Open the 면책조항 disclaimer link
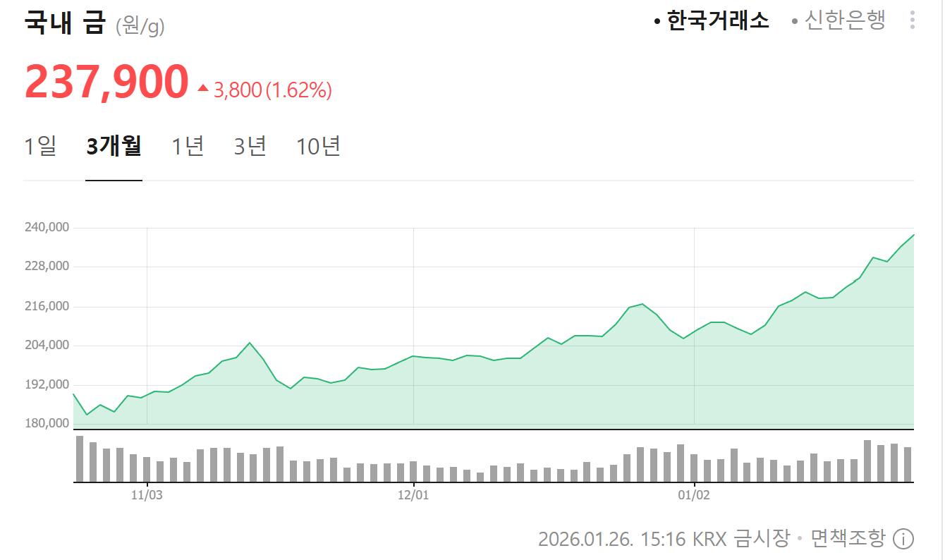Screen dimensions: 945x560 point(847,539)
